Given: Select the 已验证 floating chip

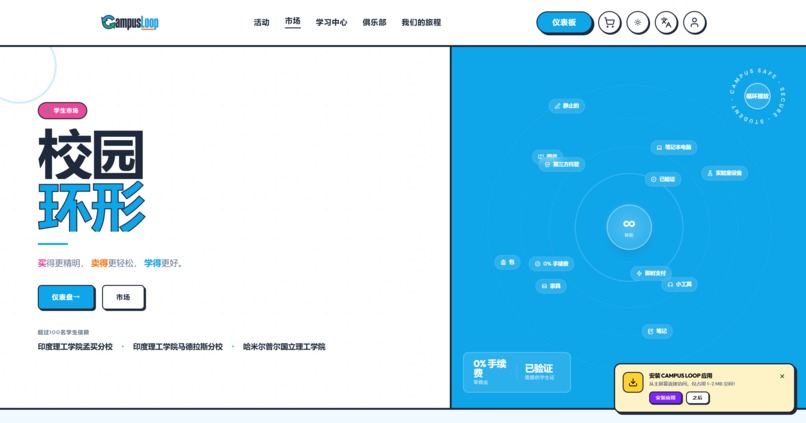Looking at the screenshot, I should tap(663, 179).
